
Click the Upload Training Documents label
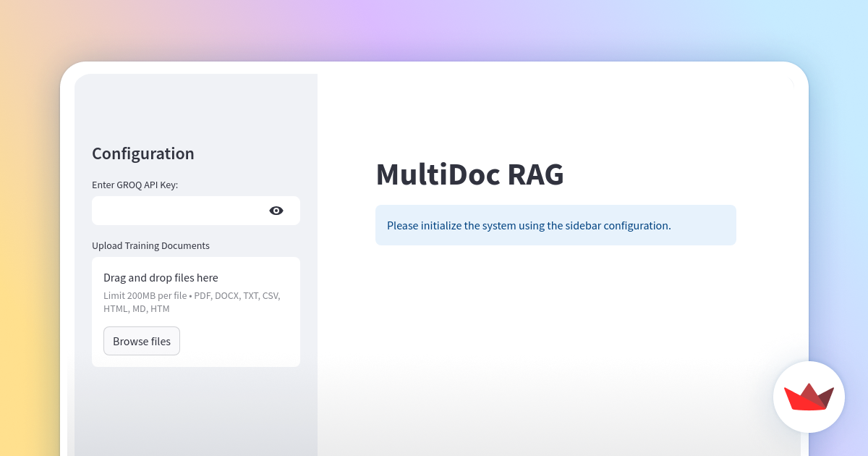tap(150, 245)
